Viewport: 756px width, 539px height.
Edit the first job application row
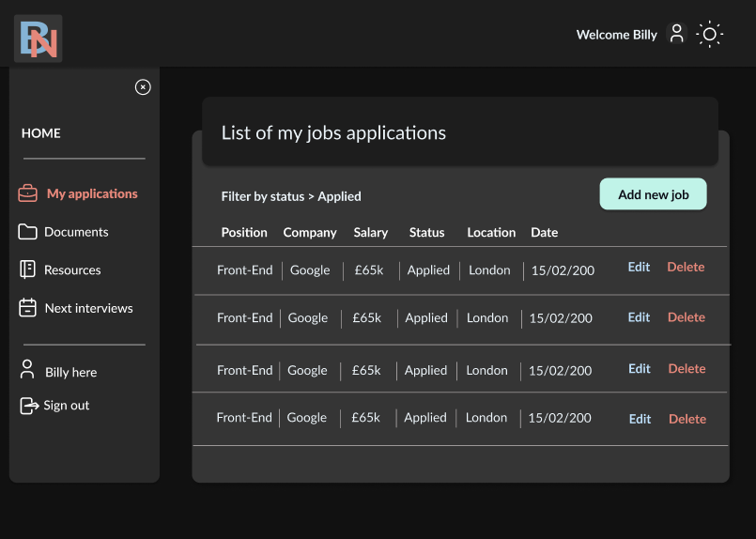coord(639,267)
